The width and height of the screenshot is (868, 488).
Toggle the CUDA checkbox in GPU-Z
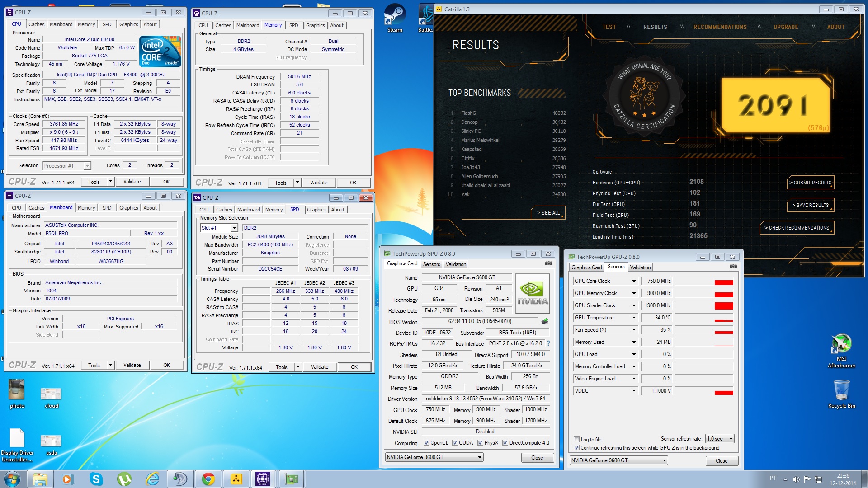(x=455, y=443)
